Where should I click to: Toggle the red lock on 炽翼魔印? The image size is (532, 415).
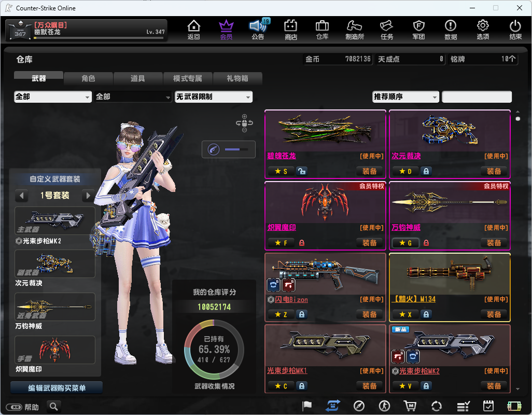[x=302, y=243]
